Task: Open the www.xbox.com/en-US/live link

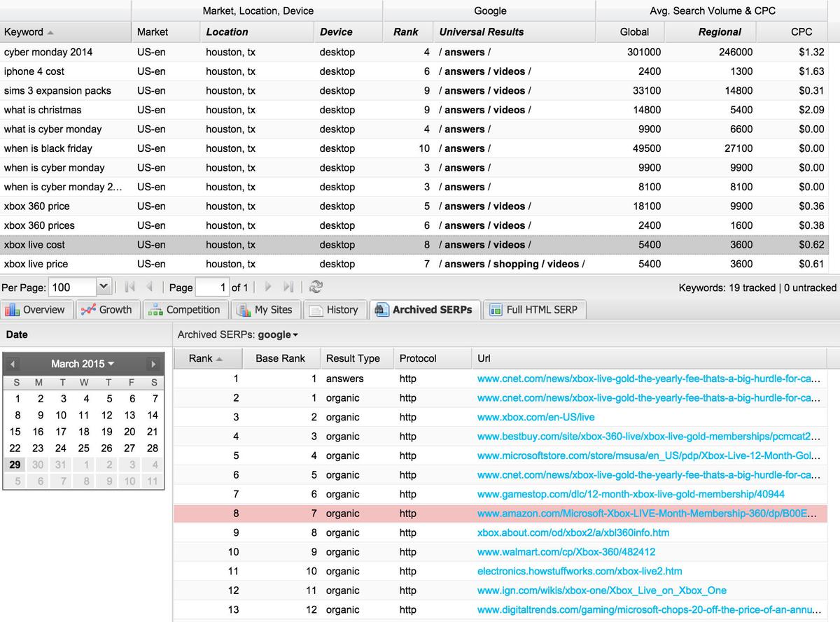Action: click(535, 417)
